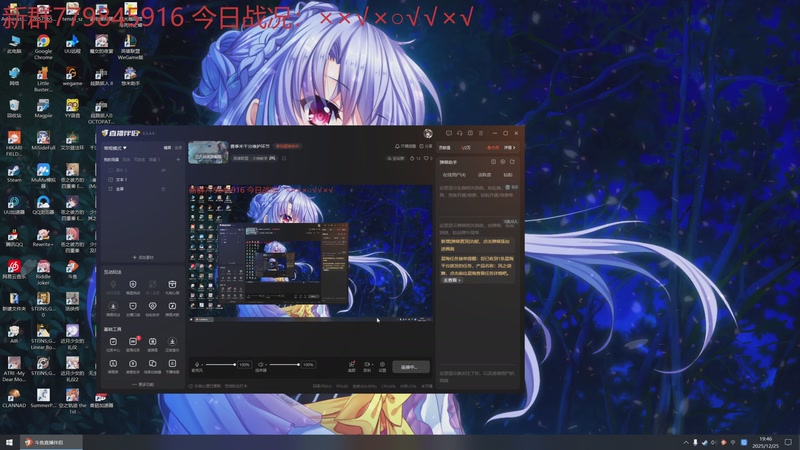Click the 分享 share button
Screen dimensions: 800x450
[426, 146]
